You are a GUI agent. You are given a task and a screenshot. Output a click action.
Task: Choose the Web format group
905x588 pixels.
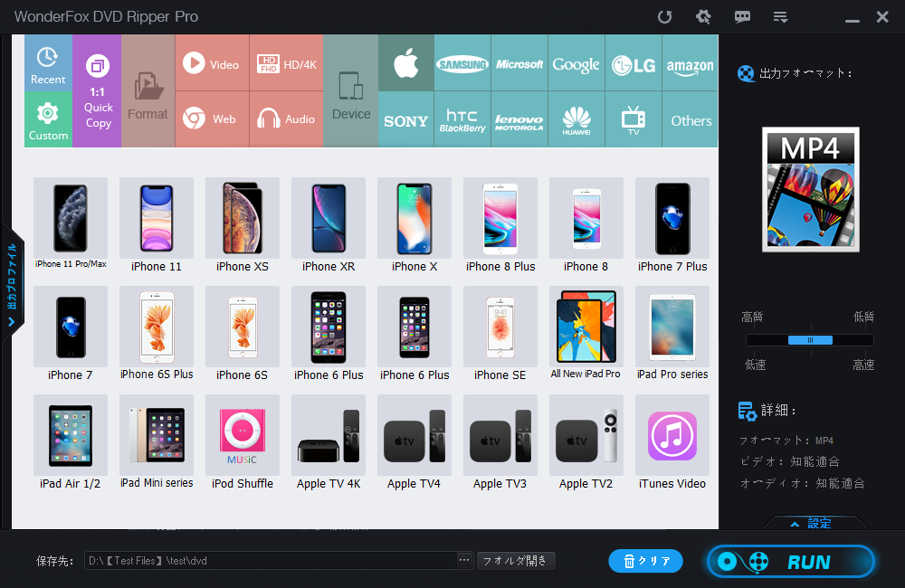coord(212,119)
